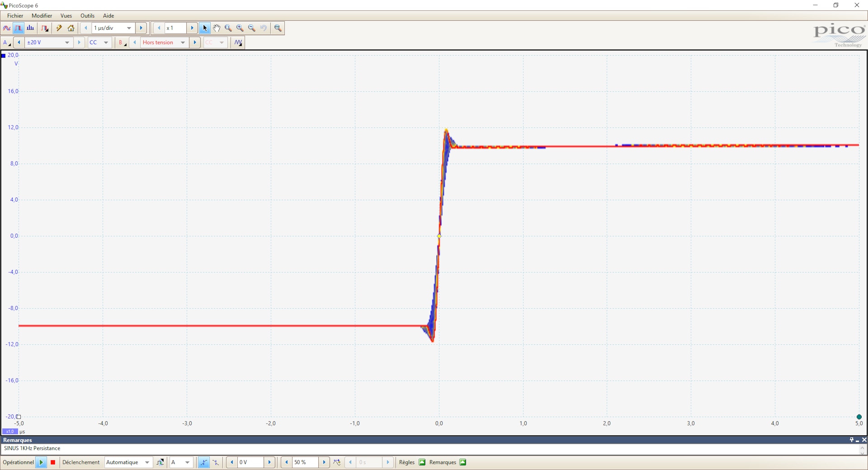
Task: Click the Auto setup lightning icon
Action: pyautogui.click(x=59, y=28)
